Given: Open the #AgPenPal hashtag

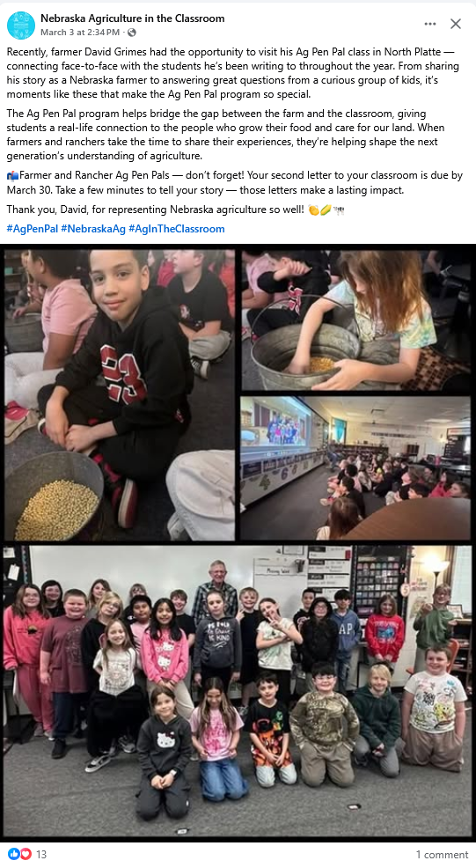Looking at the screenshot, I should point(32,229).
